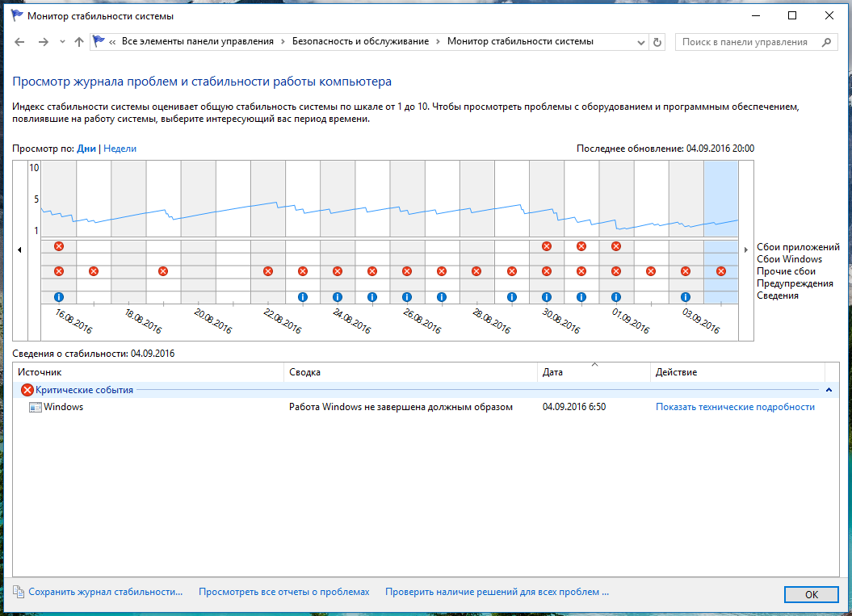
Task: Click Показать технические подробности link
Action: (x=735, y=407)
